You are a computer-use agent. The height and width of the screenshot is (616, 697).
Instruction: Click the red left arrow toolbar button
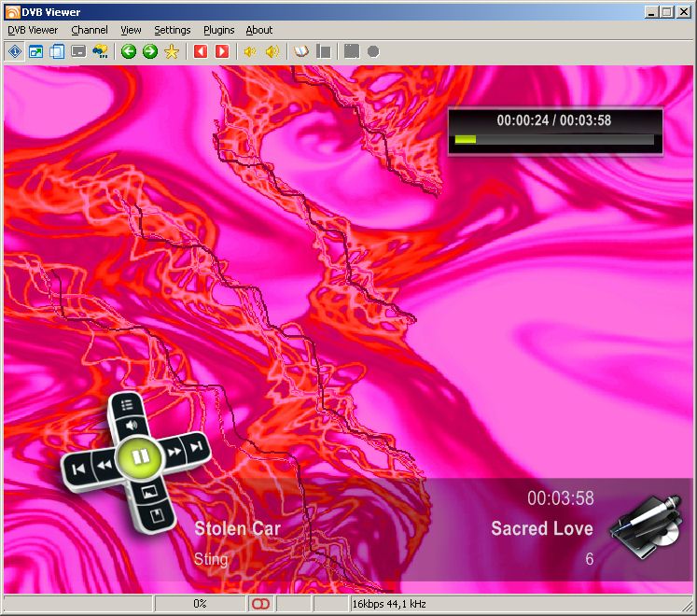pos(201,51)
